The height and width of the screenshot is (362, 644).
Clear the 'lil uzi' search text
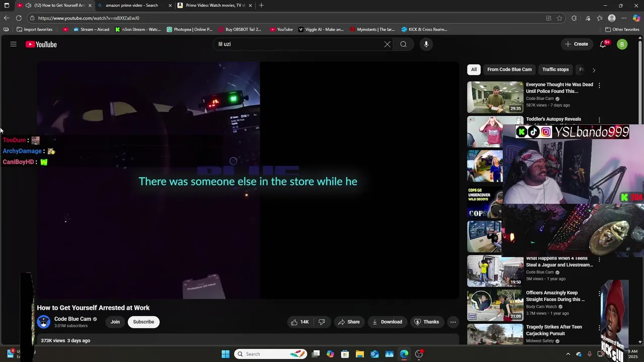coord(387,44)
